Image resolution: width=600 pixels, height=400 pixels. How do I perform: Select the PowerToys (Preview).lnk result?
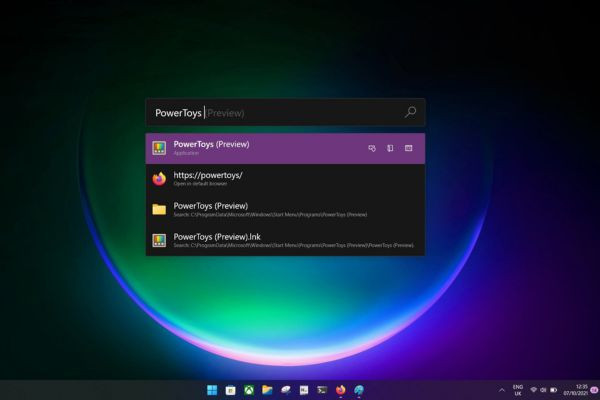pyautogui.click(x=285, y=240)
